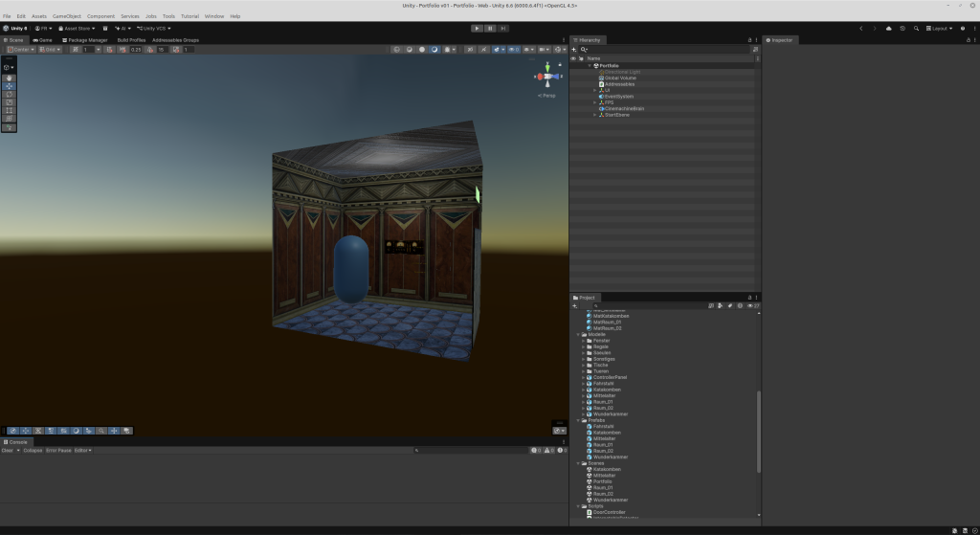
Task: Toggle Hierarchy scene visibility eye column
Action: tap(573, 58)
